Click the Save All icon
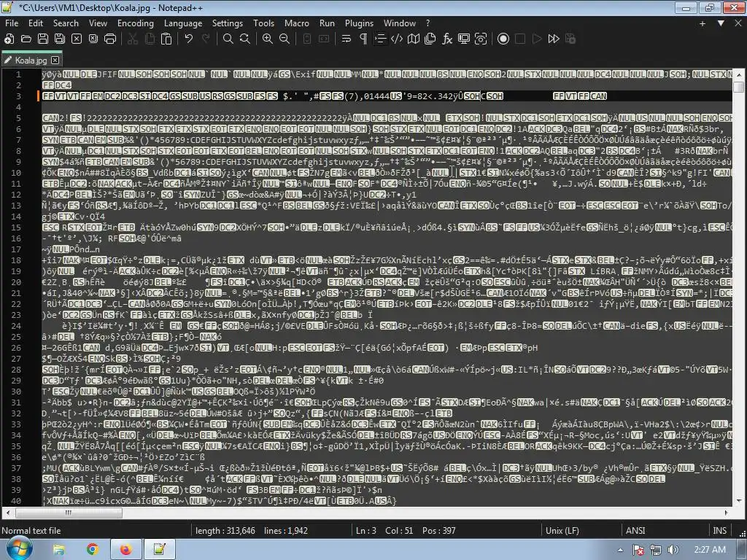747x560 pixels. 60,39
